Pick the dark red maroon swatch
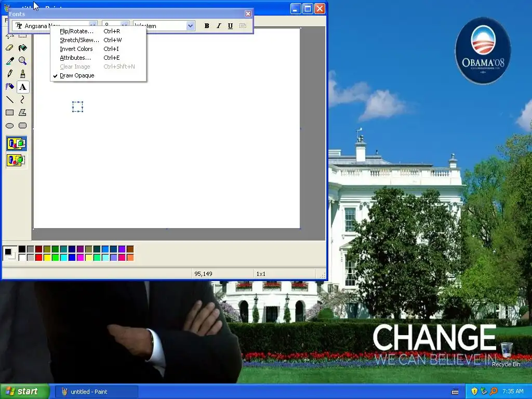The image size is (532, 399). pos(38,249)
